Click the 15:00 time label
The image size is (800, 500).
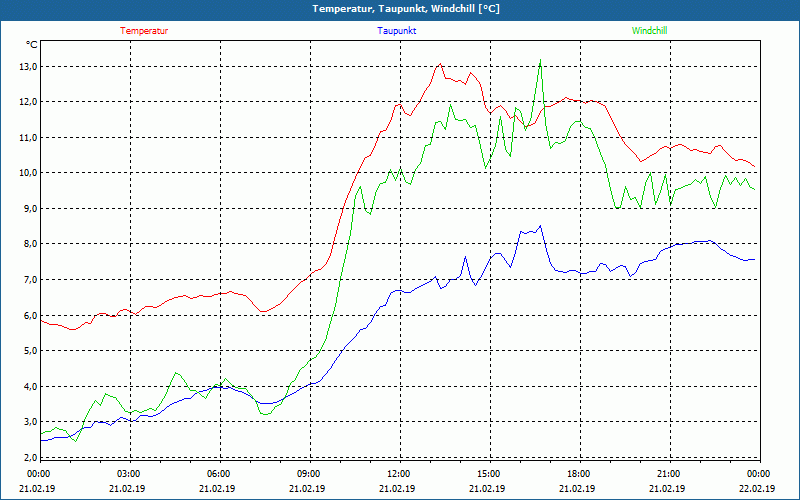[x=489, y=474]
